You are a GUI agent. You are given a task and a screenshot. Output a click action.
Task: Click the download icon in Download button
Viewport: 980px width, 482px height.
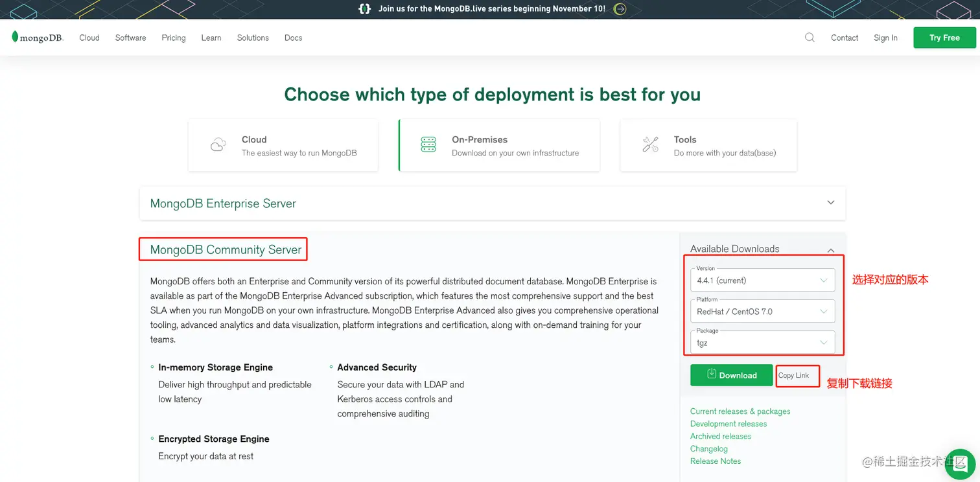(x=711, y=374)
